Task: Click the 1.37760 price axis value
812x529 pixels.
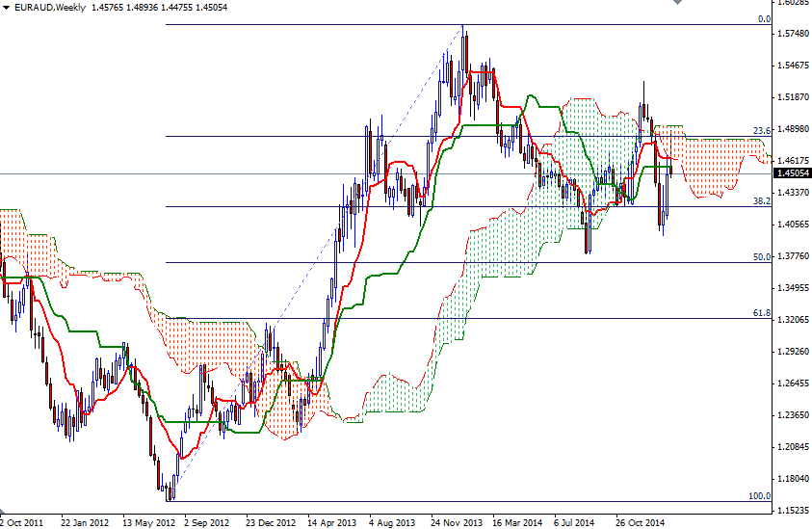Action: pos(793,256)
